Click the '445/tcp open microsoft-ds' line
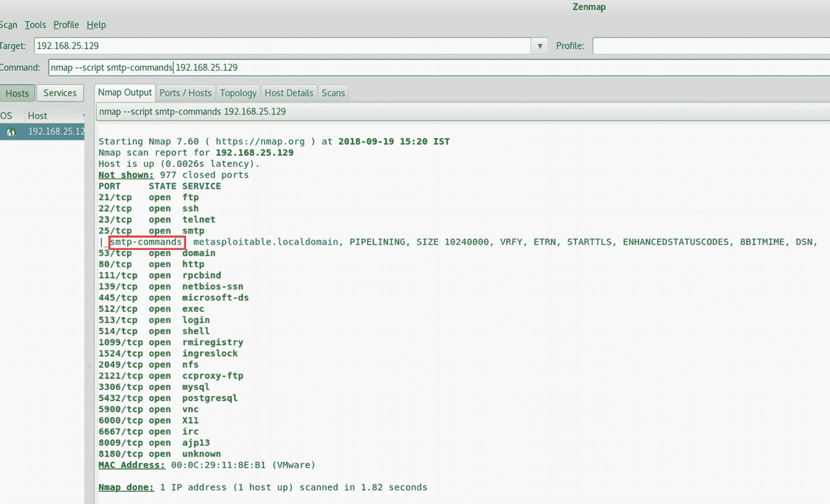This screenshot has width=830, height=504. coord(174,297)
